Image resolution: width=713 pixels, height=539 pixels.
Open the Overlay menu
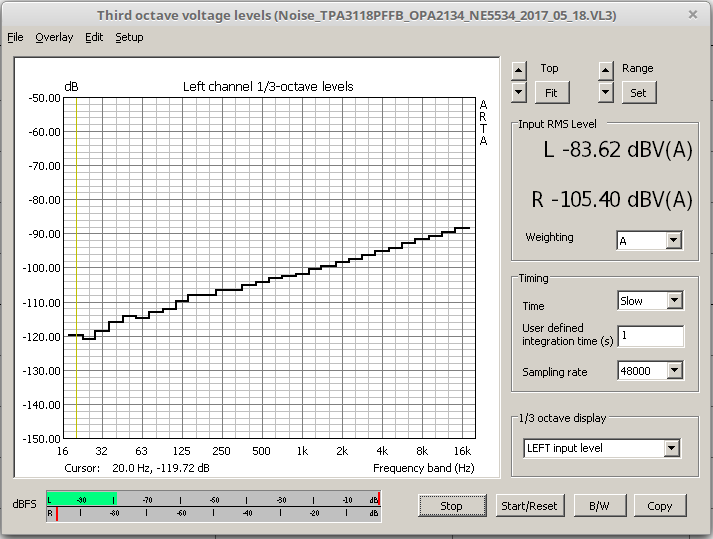coord(54,37)
